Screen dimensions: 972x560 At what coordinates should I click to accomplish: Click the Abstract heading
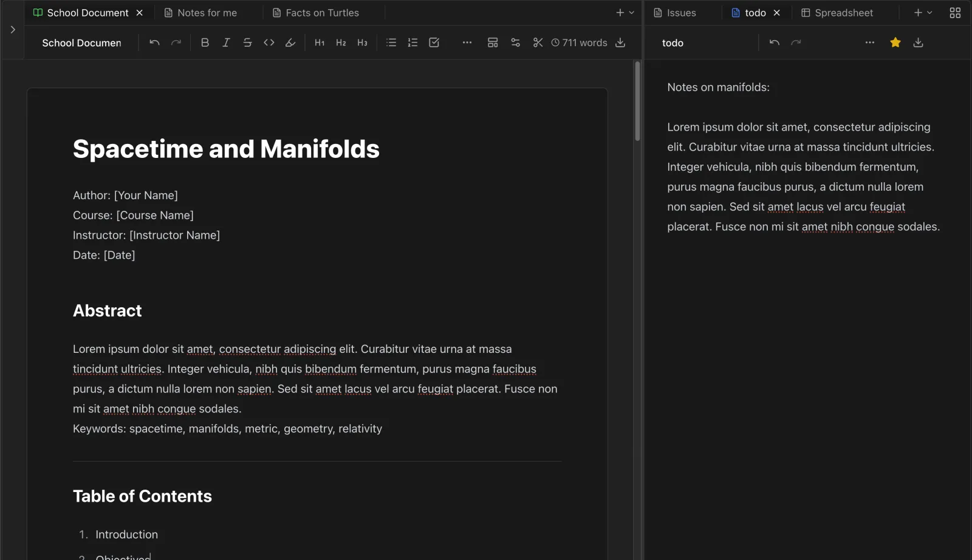(107, 310)
